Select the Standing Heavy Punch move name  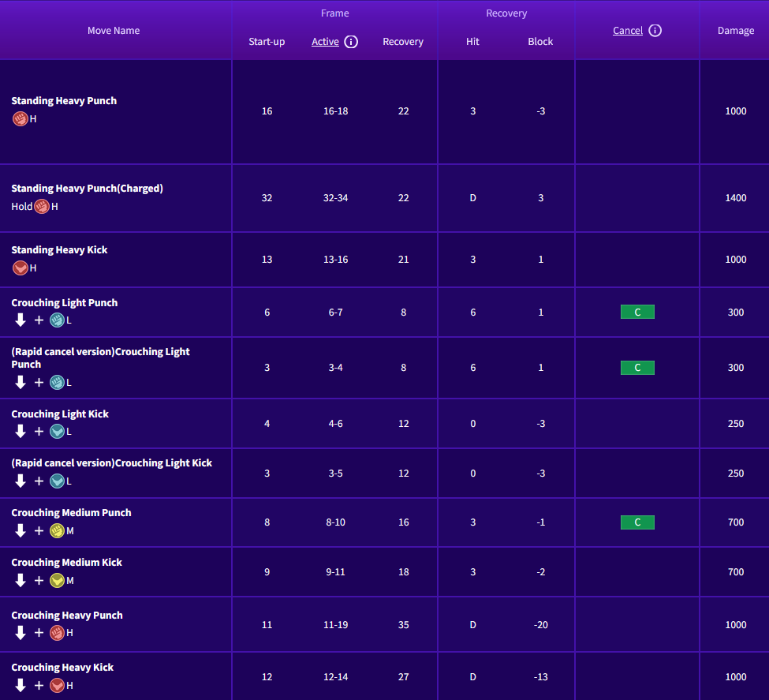point(64,101)
